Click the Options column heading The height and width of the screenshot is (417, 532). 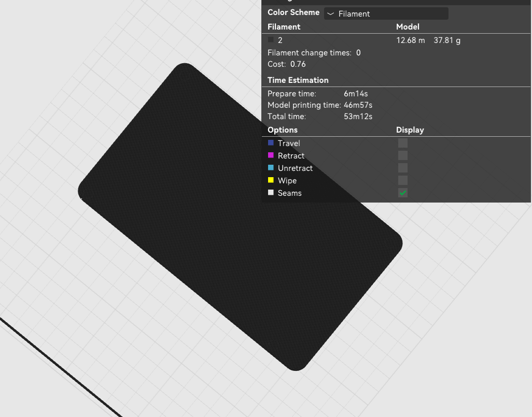click(x=282, y=130)
